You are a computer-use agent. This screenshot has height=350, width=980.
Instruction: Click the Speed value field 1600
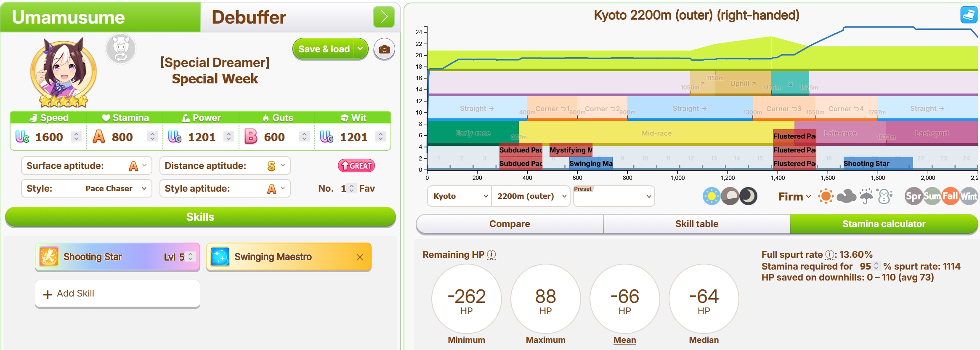click(49, 137)
